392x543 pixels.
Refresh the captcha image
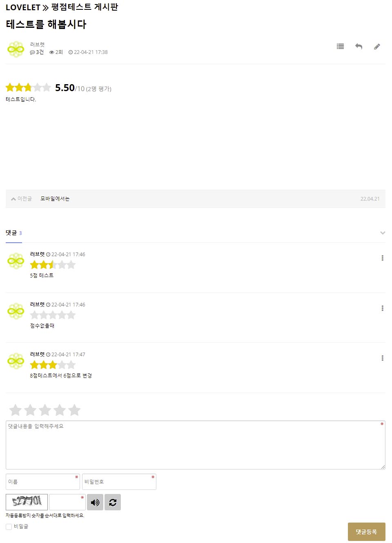[x=113, y=502]
